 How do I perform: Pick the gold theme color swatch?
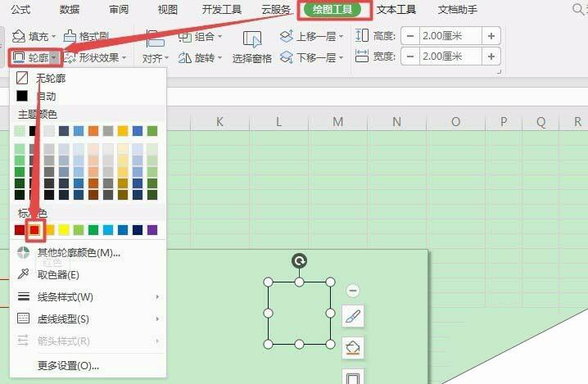coord(123,131)
